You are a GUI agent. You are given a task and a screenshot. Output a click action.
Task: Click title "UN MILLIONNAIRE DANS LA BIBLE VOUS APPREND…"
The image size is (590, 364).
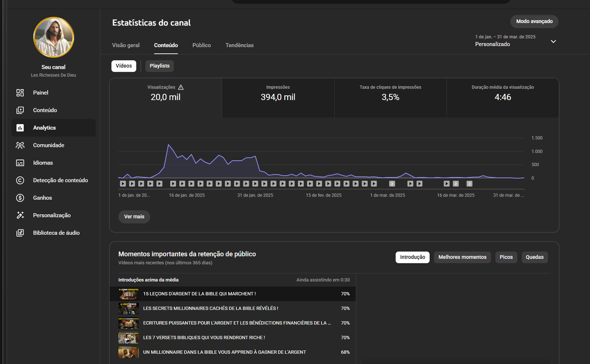[x=225, y=352]
